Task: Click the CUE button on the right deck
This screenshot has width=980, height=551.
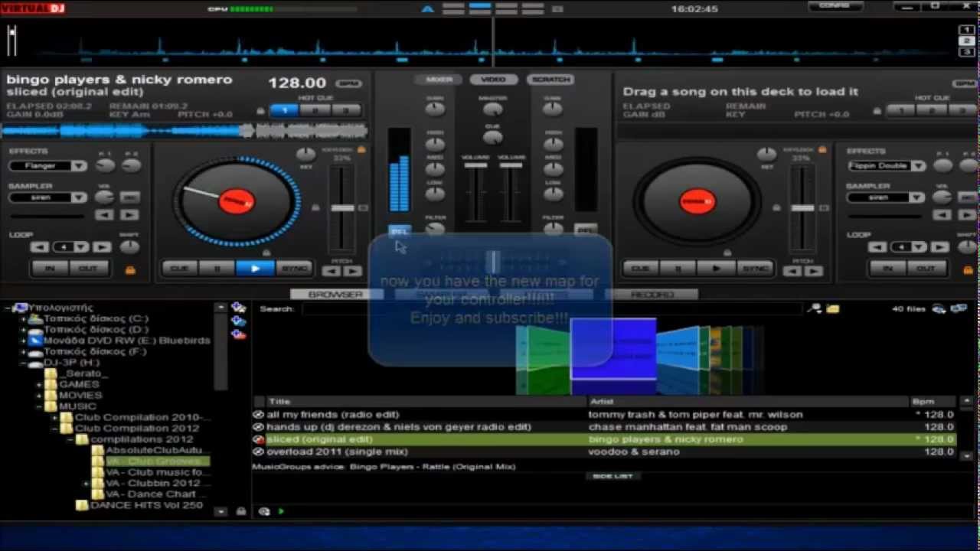Action: (641, 269)
